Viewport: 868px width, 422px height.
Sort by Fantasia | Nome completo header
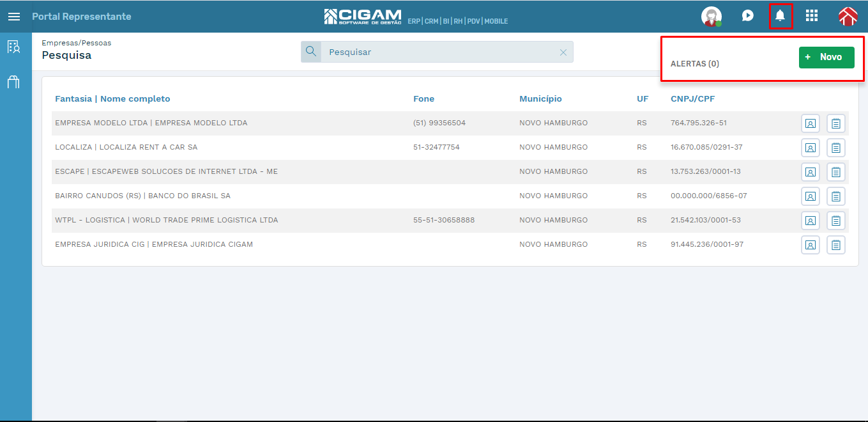click(x=112, y=98)
